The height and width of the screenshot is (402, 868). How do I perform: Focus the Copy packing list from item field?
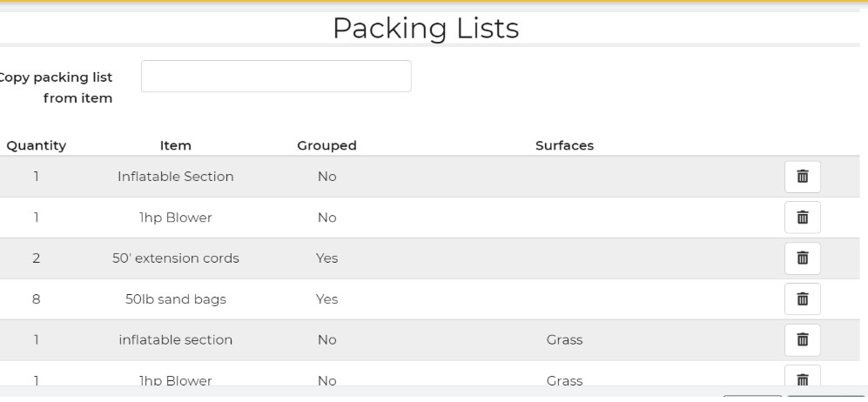tap(276, 77)
